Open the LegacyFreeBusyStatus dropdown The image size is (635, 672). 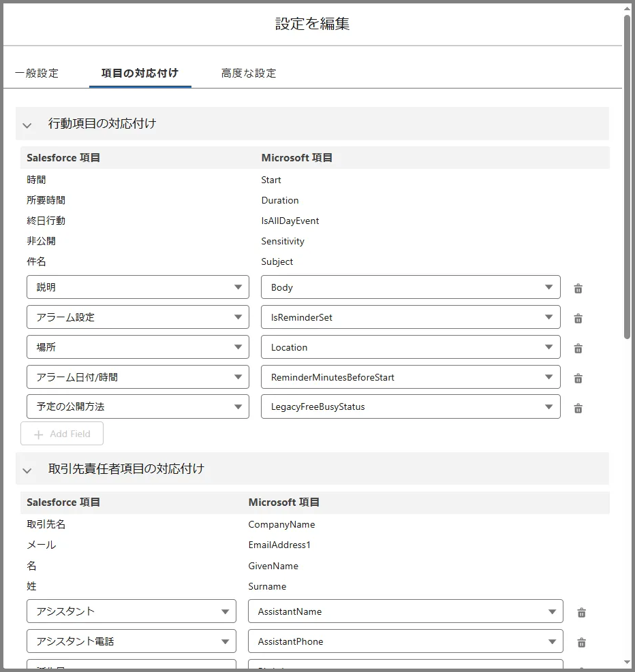tap(410, 406)
